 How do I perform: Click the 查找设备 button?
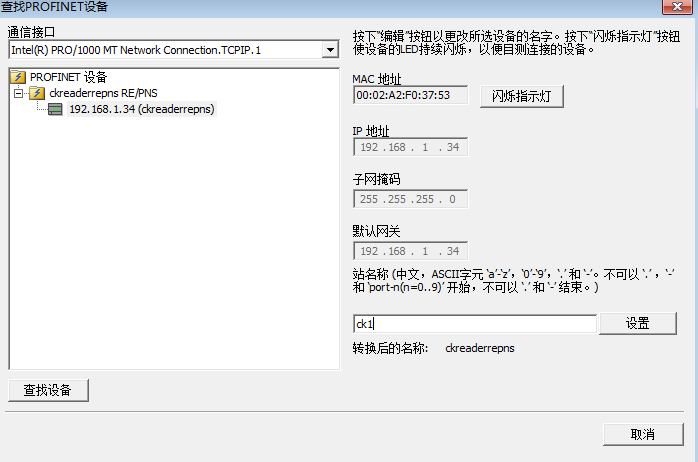coord(48,390)
